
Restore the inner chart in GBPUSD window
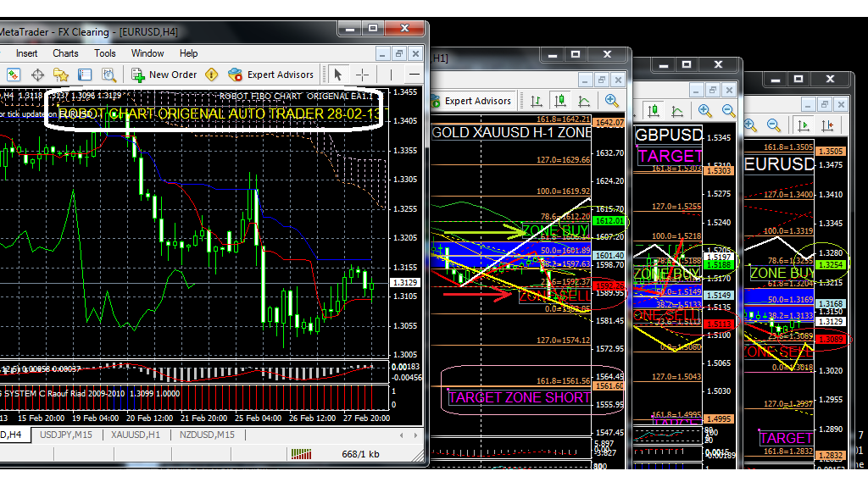[713, 90]
